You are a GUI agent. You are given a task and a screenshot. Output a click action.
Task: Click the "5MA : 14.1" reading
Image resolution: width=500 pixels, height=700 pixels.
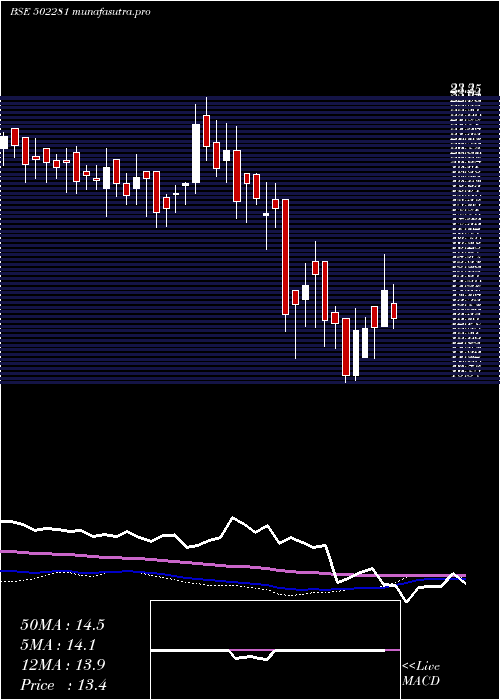coord(58,645)
